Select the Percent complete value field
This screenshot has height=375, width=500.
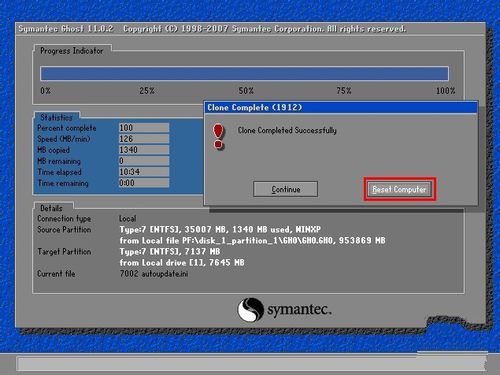(144, 128)
